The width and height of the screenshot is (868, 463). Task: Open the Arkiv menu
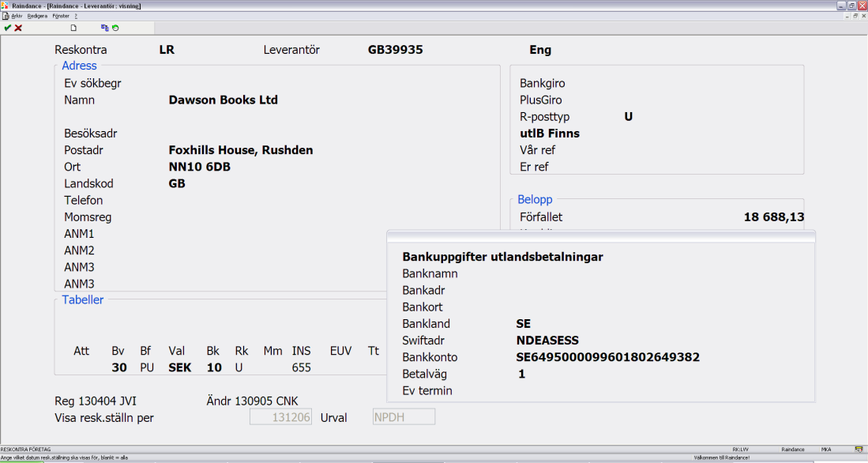point(17,16)
